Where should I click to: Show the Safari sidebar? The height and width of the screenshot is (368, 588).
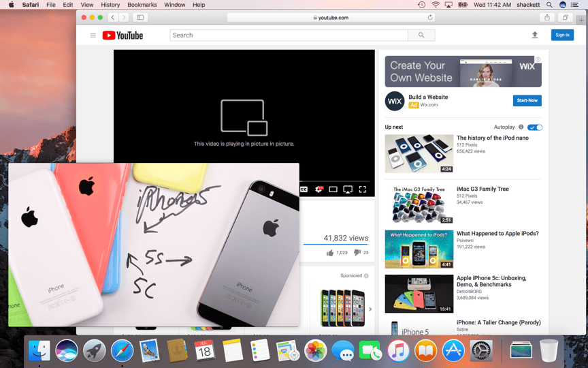[x=140, y=17]
